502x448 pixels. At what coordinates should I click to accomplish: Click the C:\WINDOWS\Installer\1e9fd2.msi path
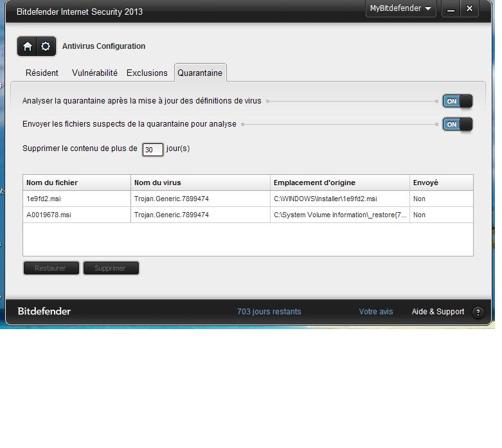click(x=325, y=199)
